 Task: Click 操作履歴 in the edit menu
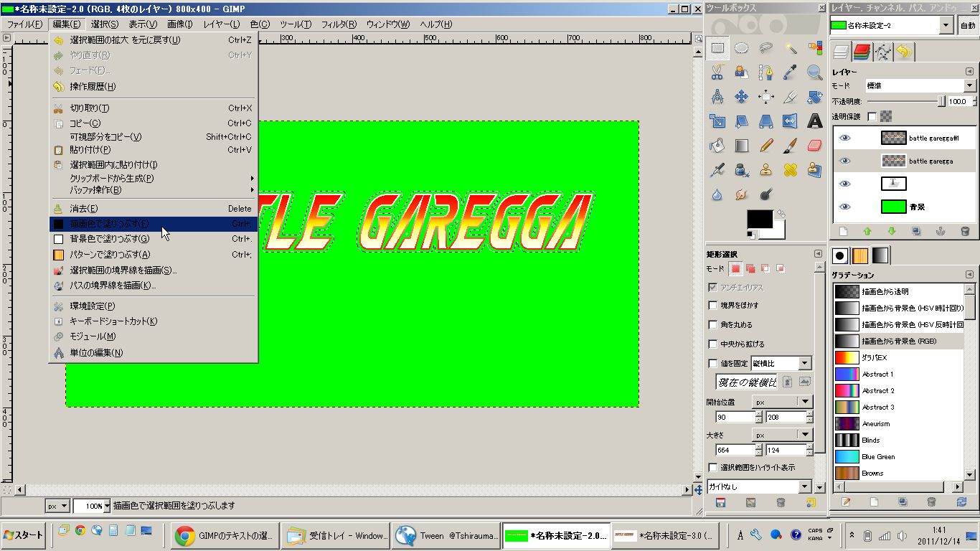[154, 87]
